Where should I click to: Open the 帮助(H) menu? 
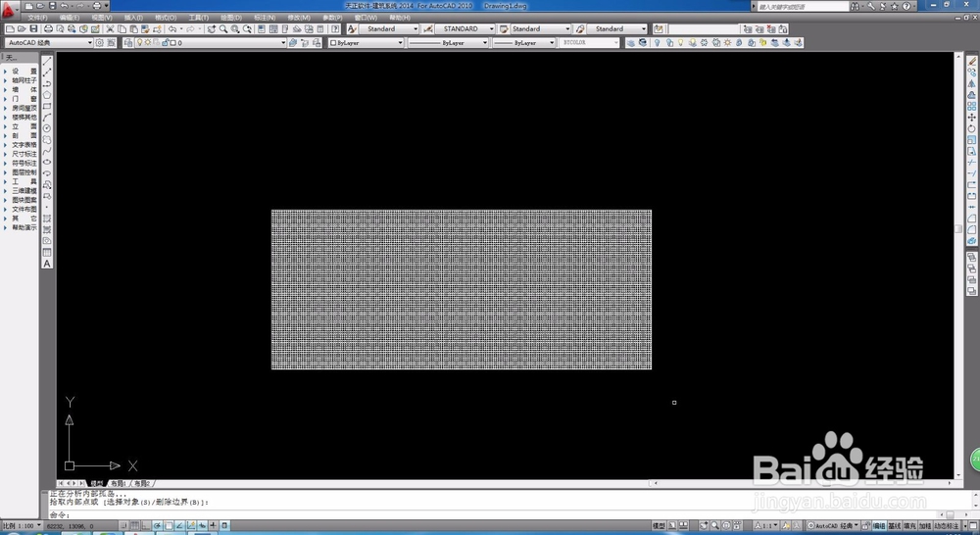pyautogui.click(x=400, y=18)
